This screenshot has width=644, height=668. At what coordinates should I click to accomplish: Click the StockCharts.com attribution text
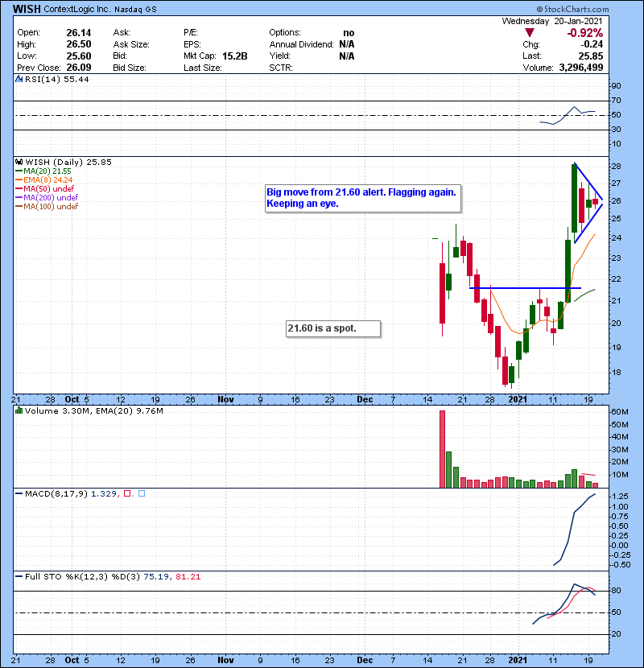(x=573, y=10)
